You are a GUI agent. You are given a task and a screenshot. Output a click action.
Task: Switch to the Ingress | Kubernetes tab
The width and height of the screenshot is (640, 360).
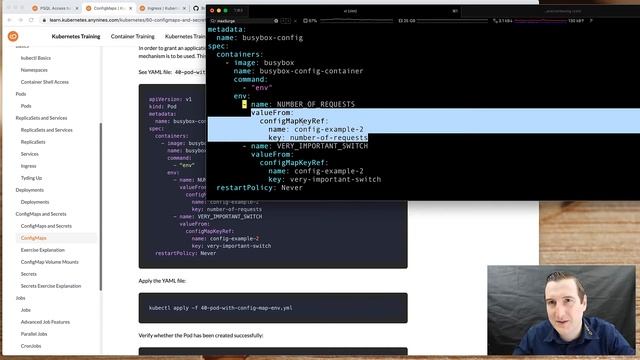tap(162, 8)
